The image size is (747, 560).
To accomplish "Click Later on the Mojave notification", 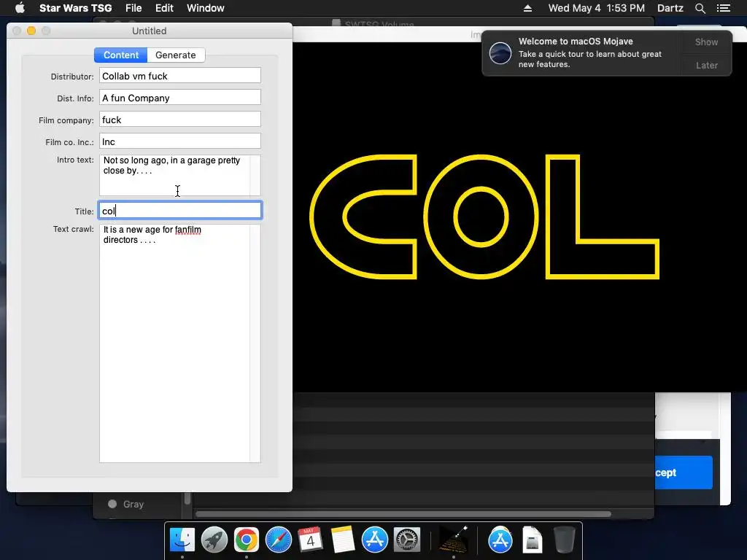I will point(706,65).
